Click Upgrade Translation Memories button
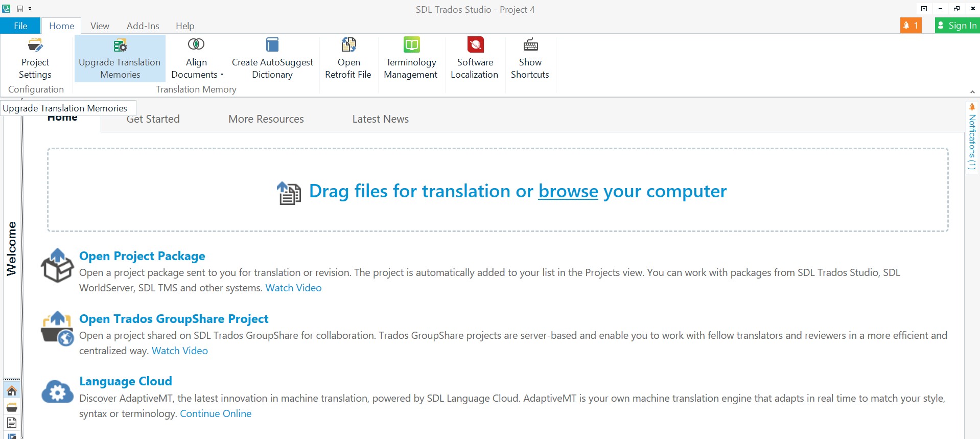This screenshot has width=980, height=439. coord(120,58)
